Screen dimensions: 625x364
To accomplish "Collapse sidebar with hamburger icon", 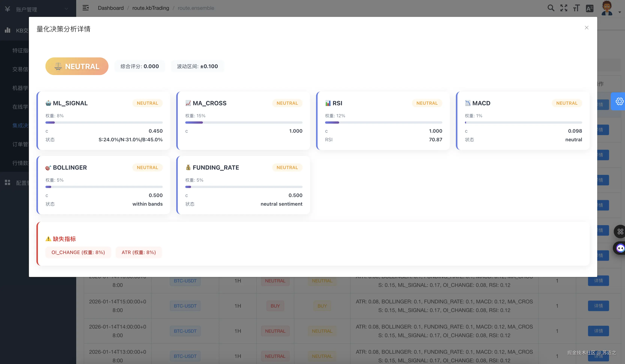I will tap(86, 8).
